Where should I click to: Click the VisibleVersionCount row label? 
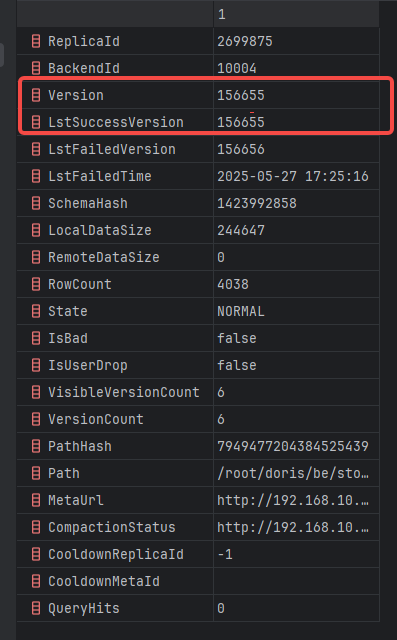tap(124, 392)
